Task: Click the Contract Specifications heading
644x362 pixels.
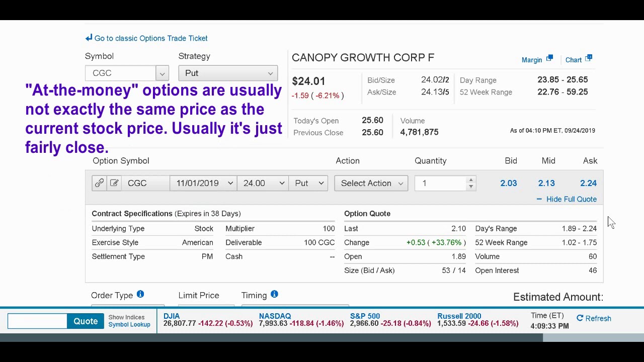Action: (x=132, y=213)
